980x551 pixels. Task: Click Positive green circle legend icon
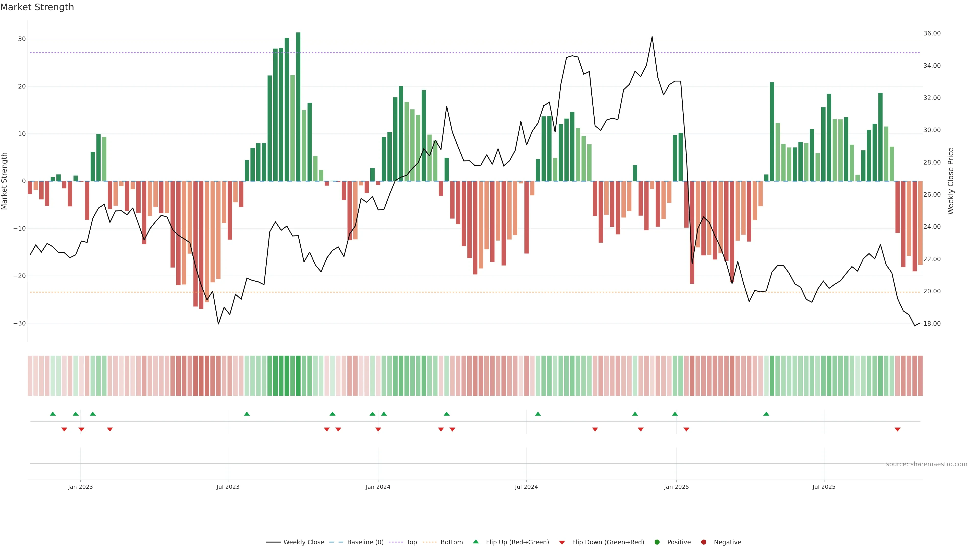[657, 542]
